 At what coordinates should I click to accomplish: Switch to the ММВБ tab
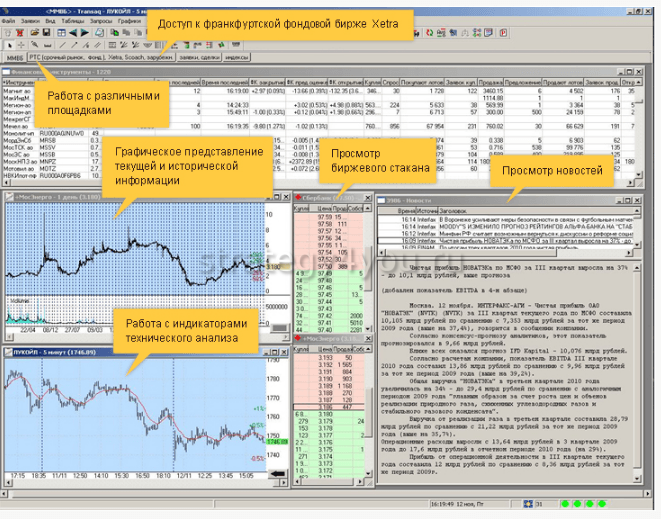[13, 58]
